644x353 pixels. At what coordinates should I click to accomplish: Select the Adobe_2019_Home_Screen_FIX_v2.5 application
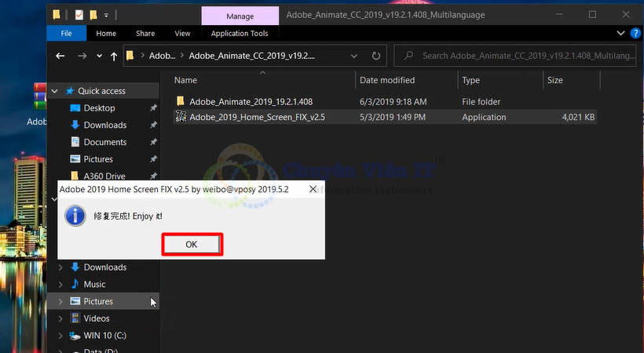(x=257, y=118)
